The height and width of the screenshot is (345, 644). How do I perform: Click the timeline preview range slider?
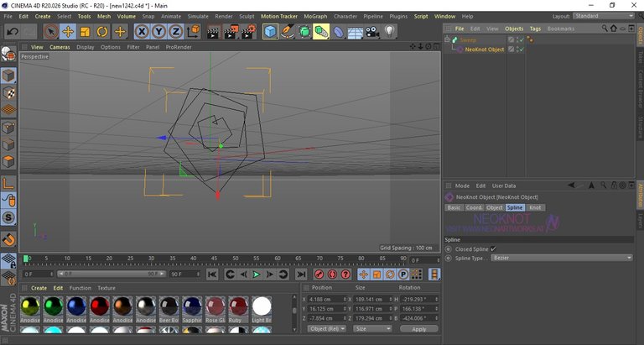click(112, 274)
